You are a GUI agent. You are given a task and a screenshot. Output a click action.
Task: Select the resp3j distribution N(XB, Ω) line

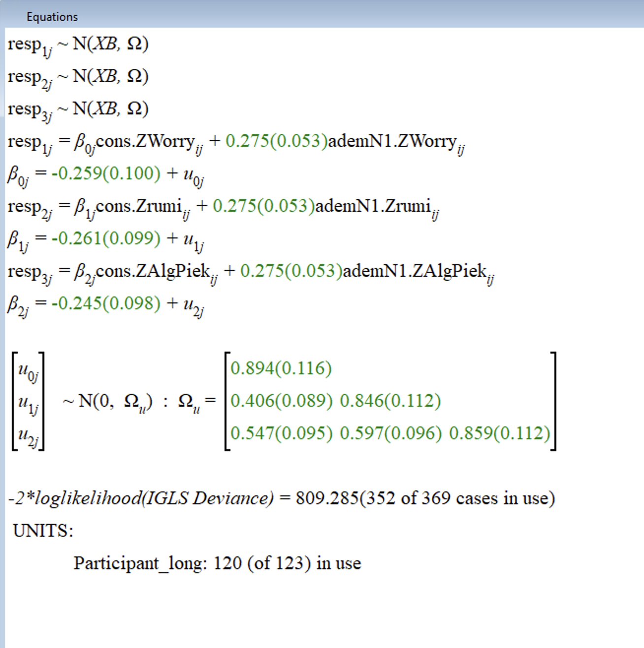pyautogui.click(x=78, y=109)
